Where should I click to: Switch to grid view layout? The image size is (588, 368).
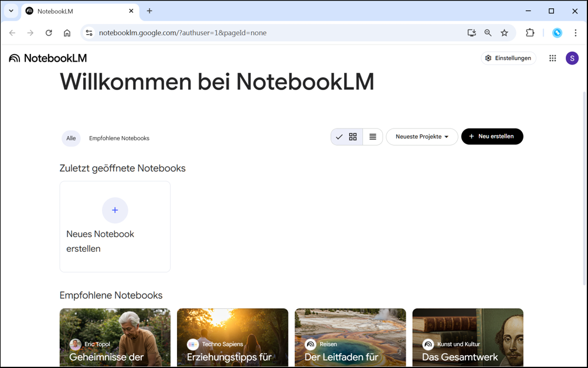[353, 137]
